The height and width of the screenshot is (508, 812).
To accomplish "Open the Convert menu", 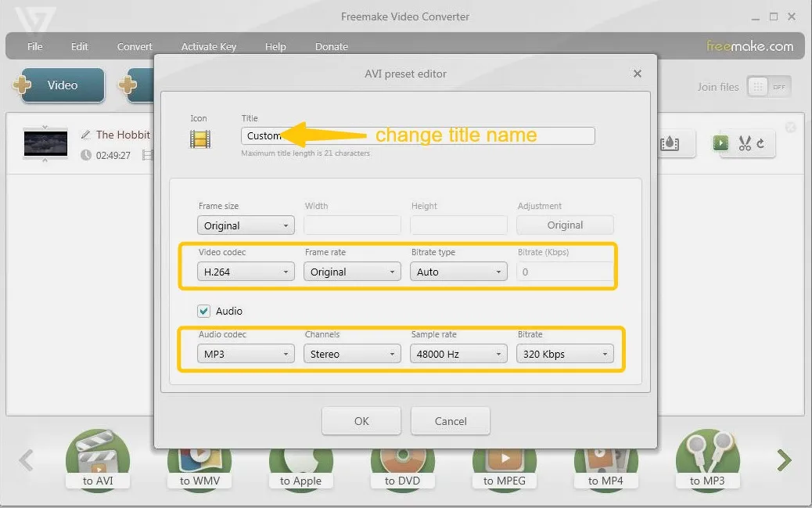I will (x=134, y=46).
